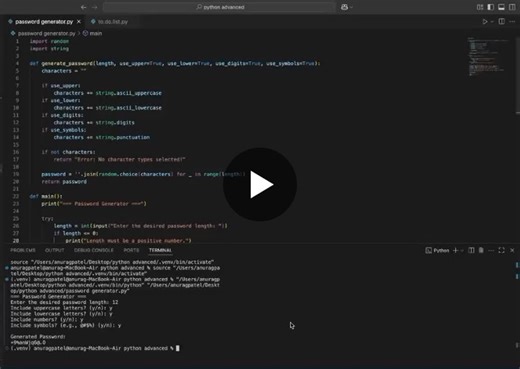
Task: Click the terminal prompt cursor line
Action: tap(95, 348)
